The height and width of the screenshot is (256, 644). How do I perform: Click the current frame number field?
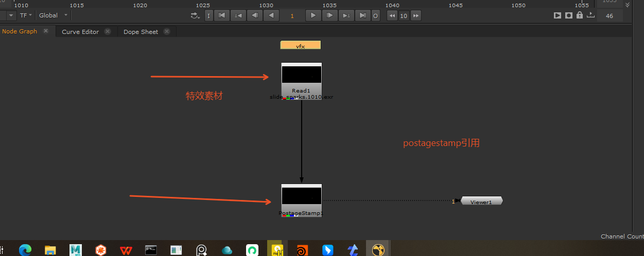point(292,15)
